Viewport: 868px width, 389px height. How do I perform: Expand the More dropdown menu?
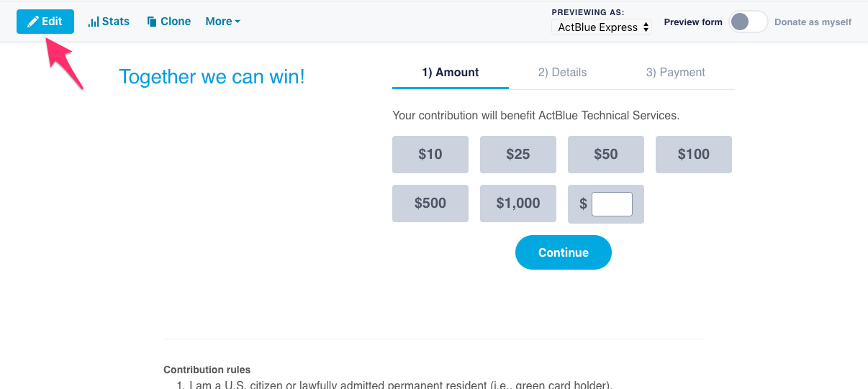pos(222,22)
